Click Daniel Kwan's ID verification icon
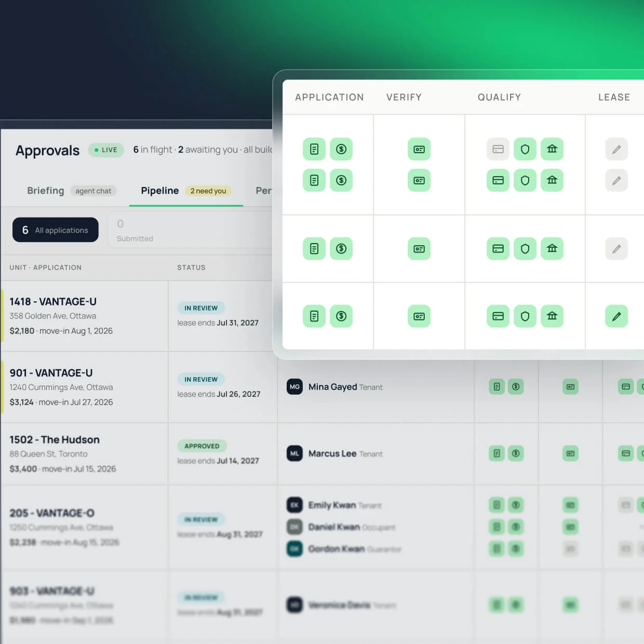 point(570,527)
